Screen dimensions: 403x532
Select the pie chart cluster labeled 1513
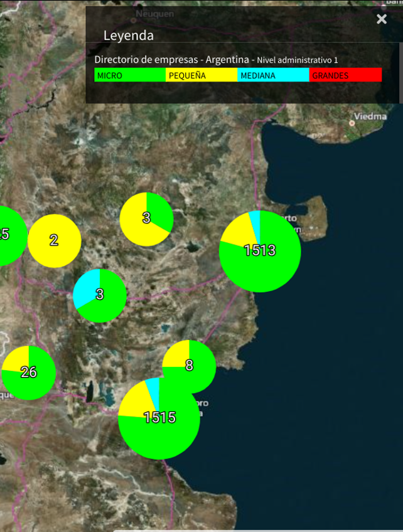point(260,251)
